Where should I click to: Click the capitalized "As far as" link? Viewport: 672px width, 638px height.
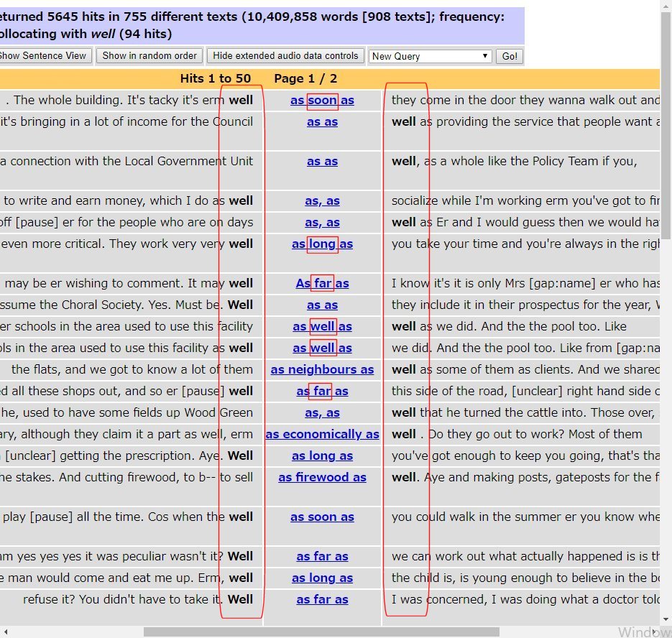pos(322,284)
